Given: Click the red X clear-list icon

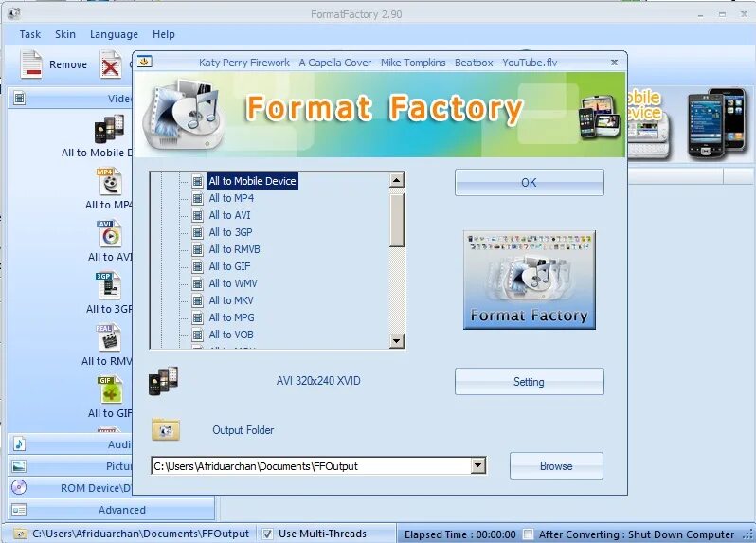Looking at the screenshot, I should [111, 64].
